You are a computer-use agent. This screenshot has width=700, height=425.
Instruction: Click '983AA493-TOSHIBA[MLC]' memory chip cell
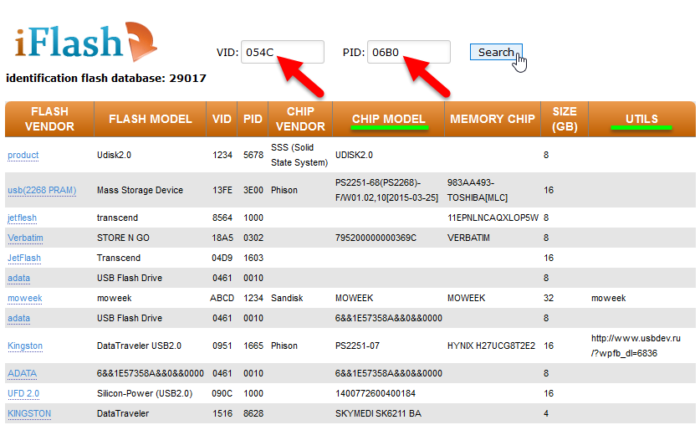click(x=477, y=190)
